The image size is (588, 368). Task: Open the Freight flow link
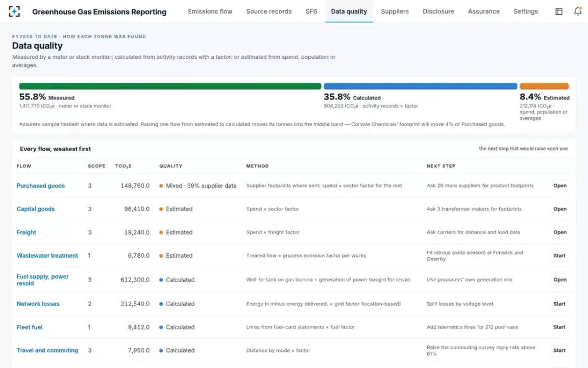(x=26, y=233)
